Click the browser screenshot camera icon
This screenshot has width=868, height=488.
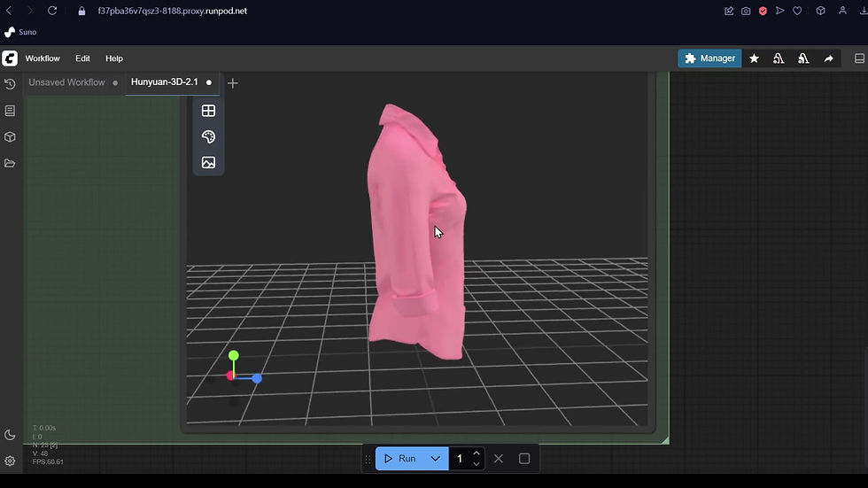[x=746, y=11]
